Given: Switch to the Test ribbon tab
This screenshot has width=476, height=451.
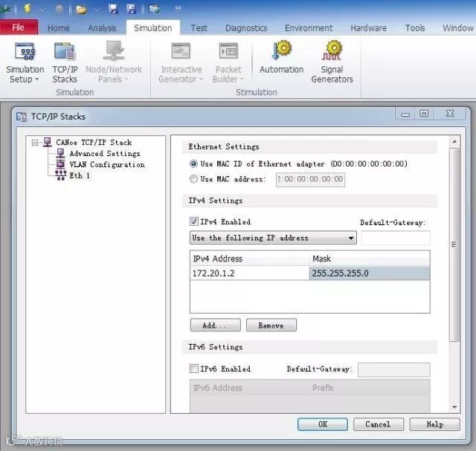Looking at the screenshot, I should (x=199, y=28).
